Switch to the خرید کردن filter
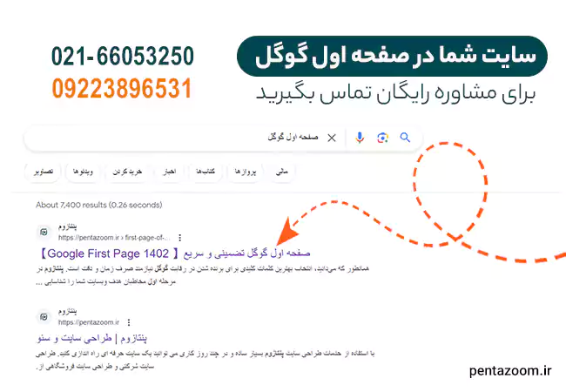This screenshot has height=392, width=566. pos(127,172)
